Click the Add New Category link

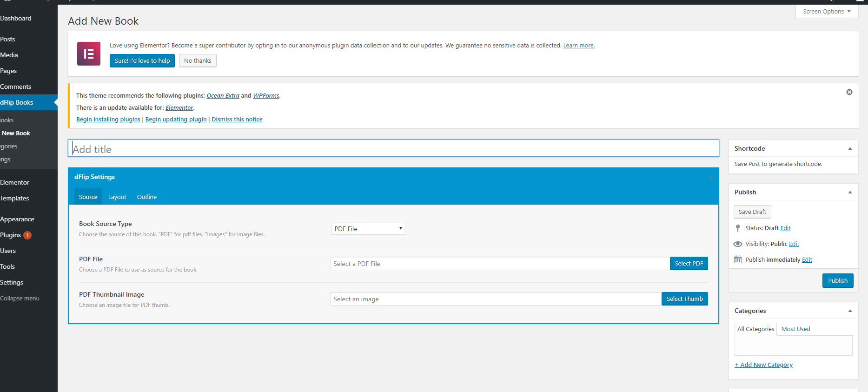click(763, 365)
